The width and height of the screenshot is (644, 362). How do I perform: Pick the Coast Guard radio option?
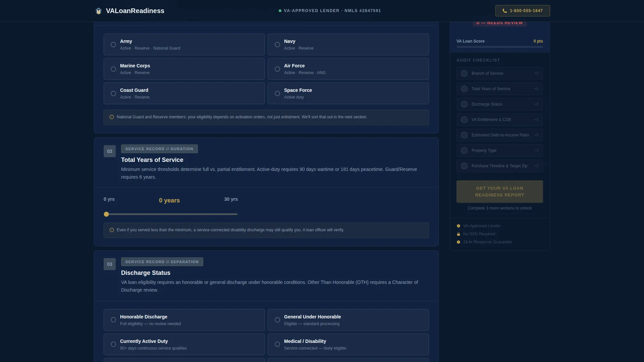pos(184,94)
